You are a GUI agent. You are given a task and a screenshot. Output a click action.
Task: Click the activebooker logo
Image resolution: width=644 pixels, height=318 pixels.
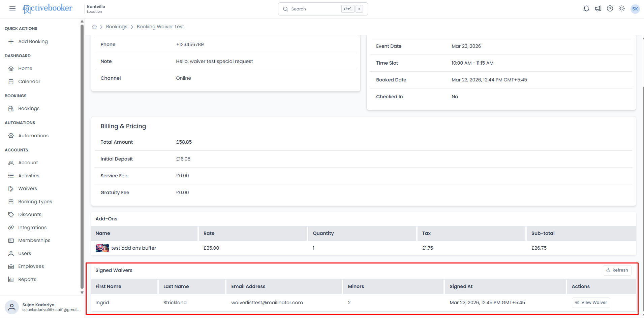click(48, 8)
